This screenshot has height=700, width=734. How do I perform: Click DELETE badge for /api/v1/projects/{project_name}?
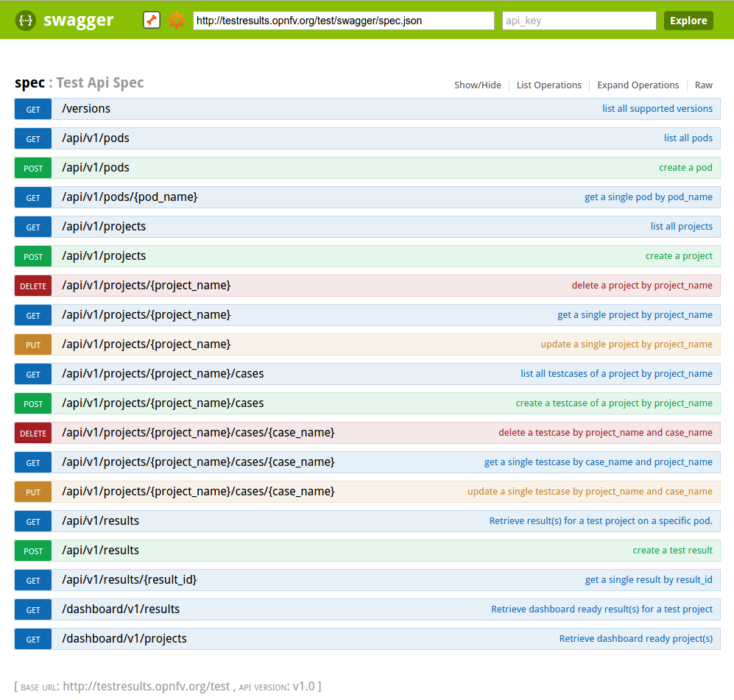coord(33,286)
